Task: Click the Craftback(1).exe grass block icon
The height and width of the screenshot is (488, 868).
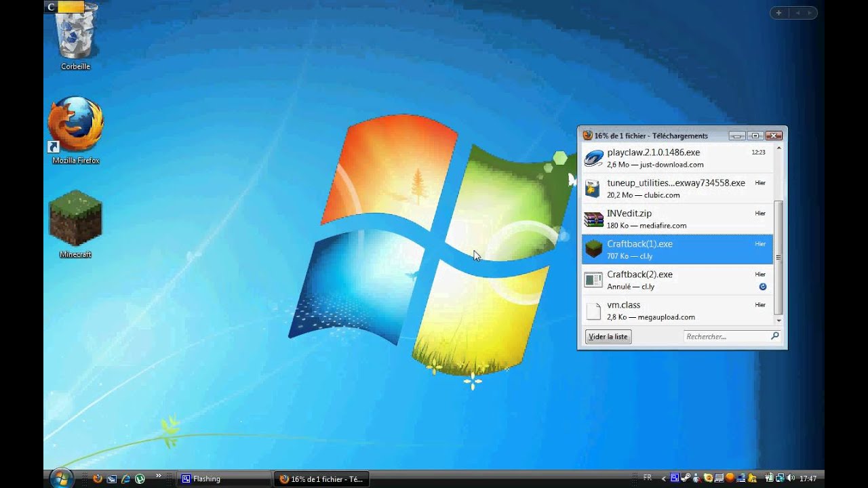Action: click(593, 249)
